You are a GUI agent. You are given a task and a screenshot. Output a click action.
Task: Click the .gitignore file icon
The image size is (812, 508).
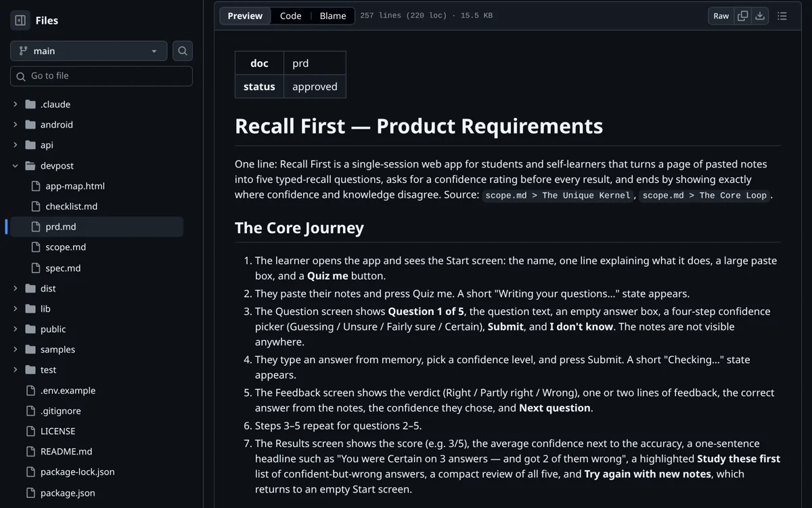click(x=30, y=410)
